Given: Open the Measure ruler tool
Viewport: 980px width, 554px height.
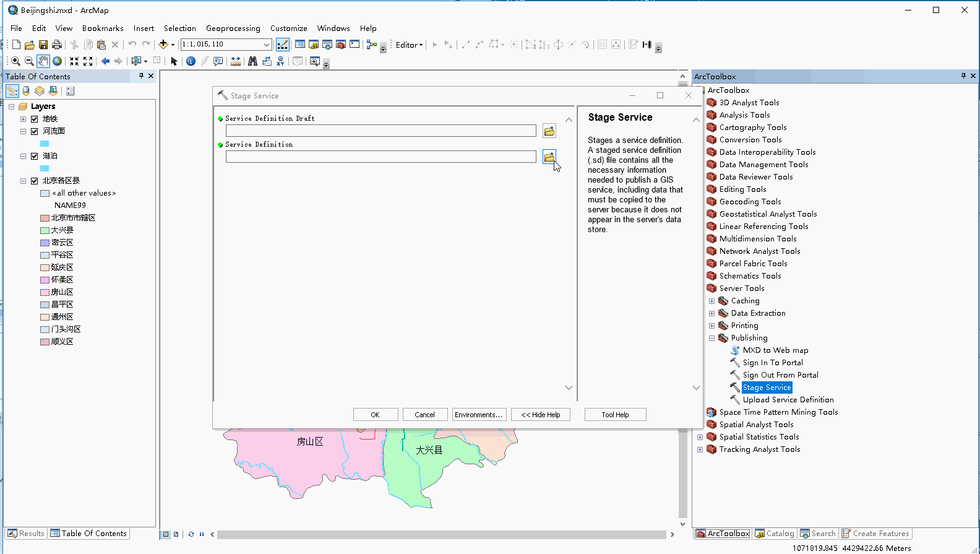Looking at the screenshot, I should 236,61.
